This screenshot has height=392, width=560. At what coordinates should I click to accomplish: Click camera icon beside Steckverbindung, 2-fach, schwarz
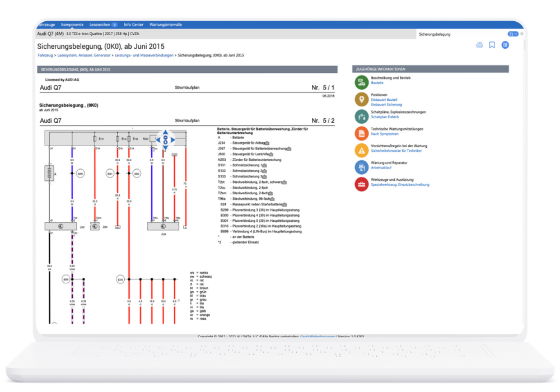tap(284, 182)
